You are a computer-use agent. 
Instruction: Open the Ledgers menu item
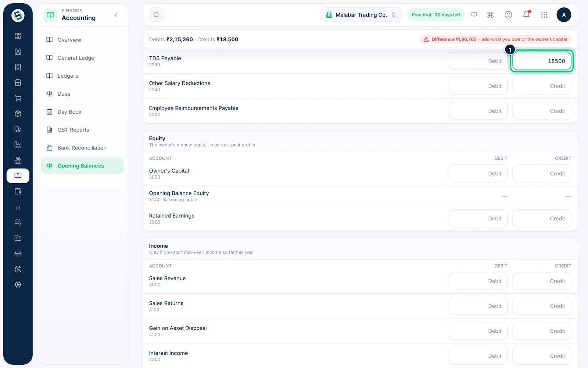[82, 76]
